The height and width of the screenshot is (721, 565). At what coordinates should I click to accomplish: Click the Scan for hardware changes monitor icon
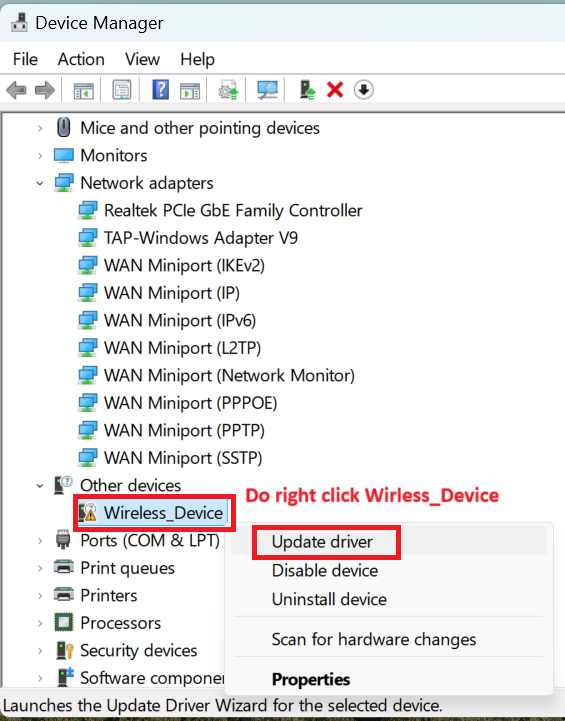(x=267, y=89)
